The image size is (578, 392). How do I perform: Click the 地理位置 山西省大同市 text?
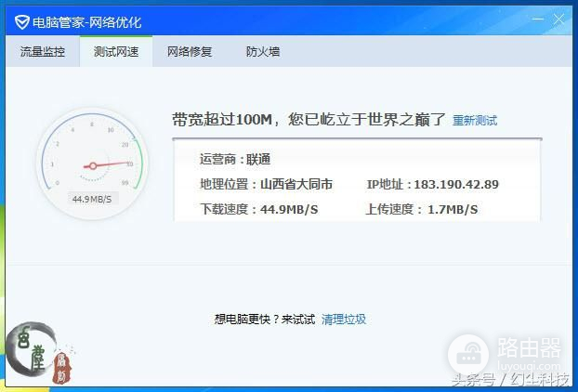click(x=266, y=185)
